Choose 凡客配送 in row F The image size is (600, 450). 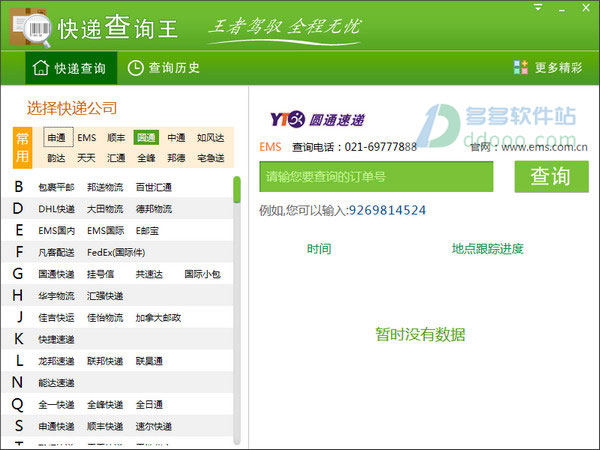[56, 253]
